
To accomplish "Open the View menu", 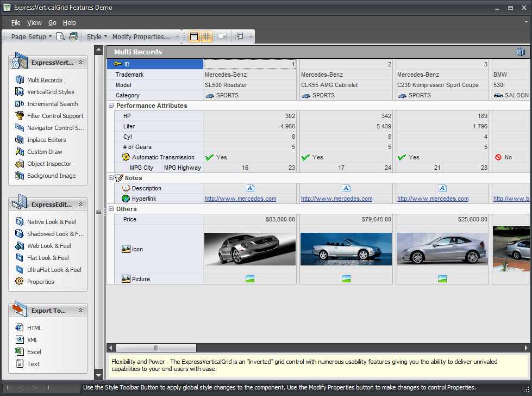I will (x=34, y=23).
